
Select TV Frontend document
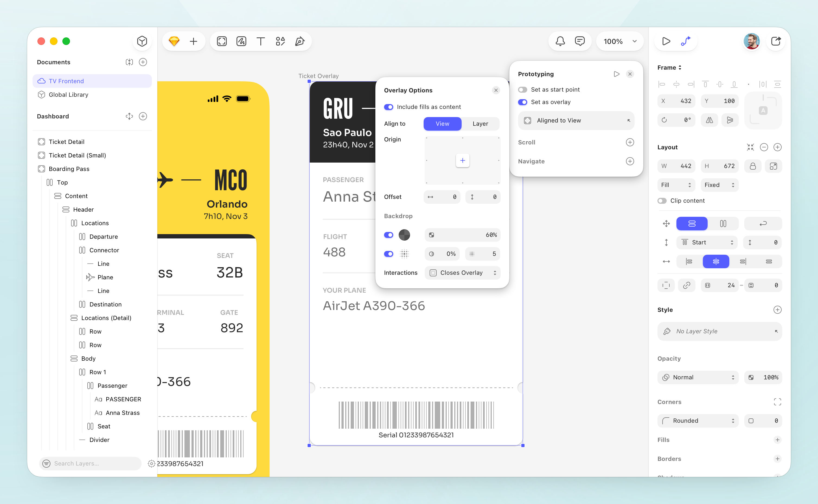click(x=92, y=81)
